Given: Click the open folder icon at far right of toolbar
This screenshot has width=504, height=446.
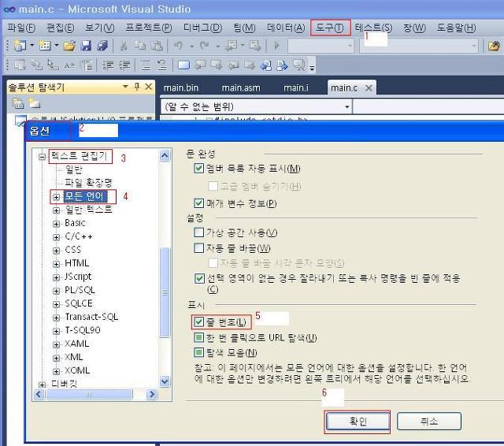Looking at the screenshot, I should pos(494,46).
